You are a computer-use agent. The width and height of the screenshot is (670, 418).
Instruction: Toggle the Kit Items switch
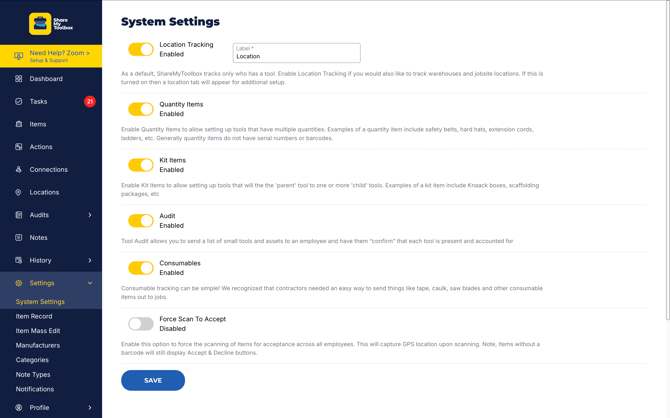pyautogui.click(x=141, y=165)
